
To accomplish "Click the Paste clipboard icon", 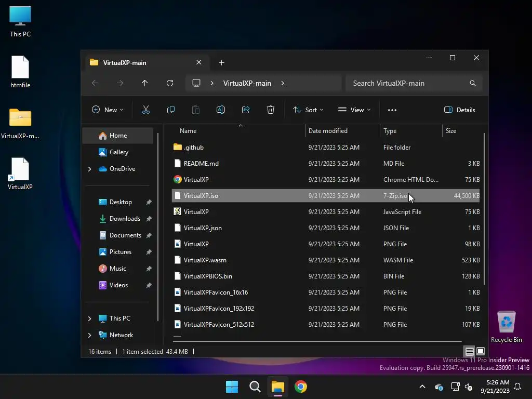I will pyautogui.click(x=196, y=110).
